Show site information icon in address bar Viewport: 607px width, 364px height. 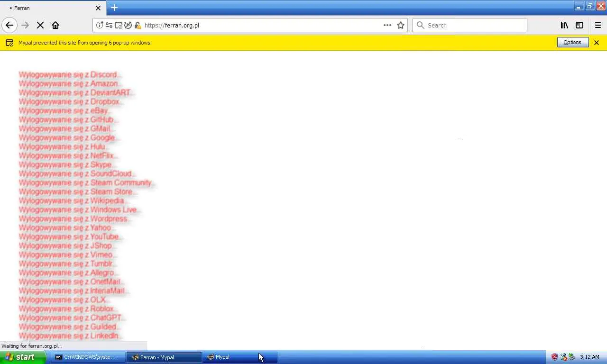tap(100, 25)
